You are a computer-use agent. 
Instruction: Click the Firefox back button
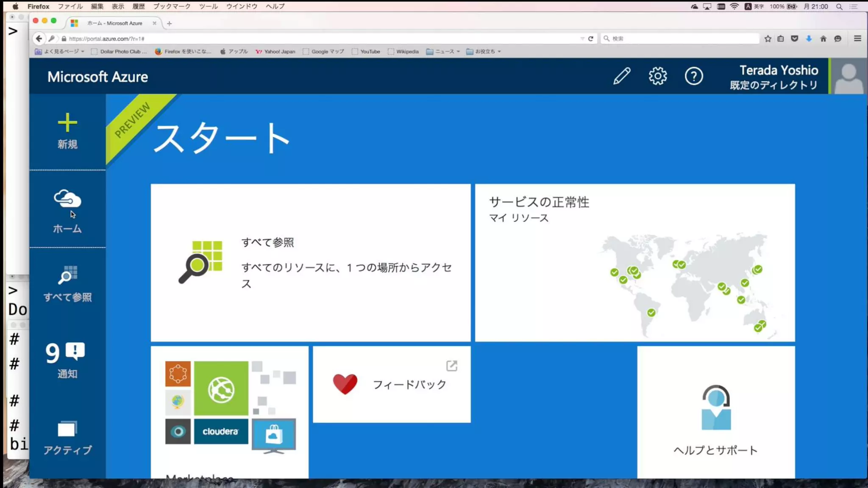click(x=39, y=39)
